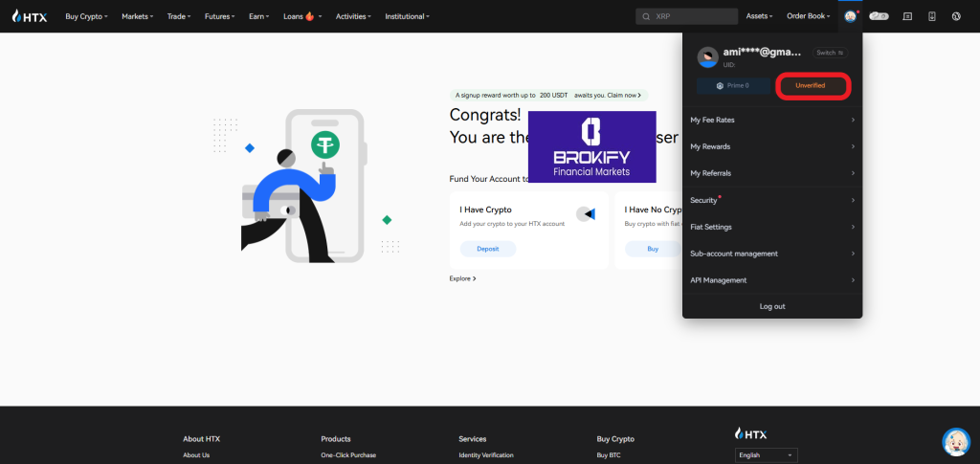This screenshot has width=980, height=464.
Task: Open the Security menu entry
Action: coord(771,200)
